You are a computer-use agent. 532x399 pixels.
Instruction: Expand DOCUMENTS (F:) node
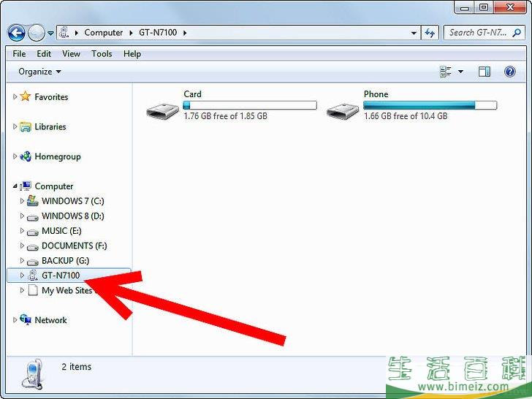pos(22,246)
